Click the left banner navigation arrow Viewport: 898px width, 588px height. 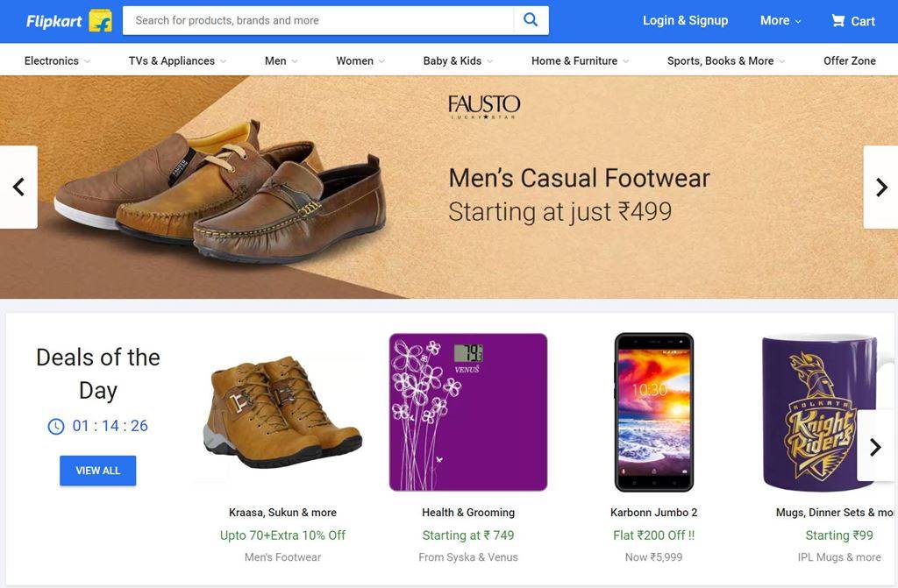pos(18,187)
